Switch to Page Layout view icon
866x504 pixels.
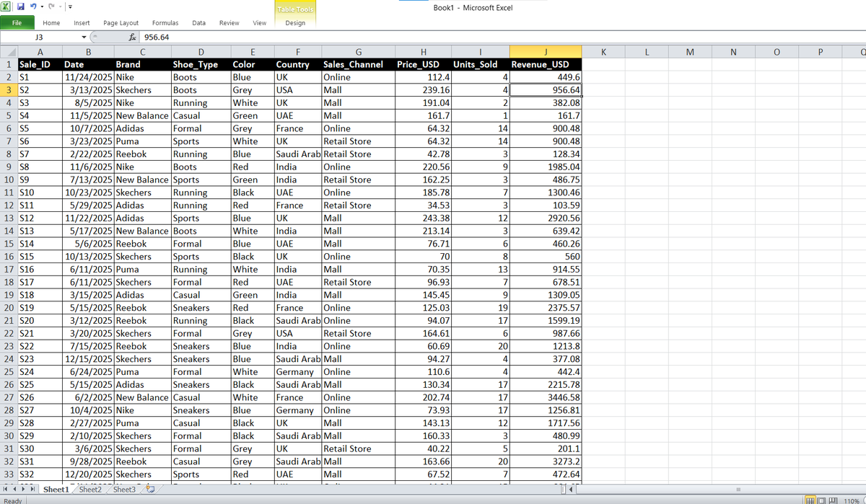pyautogui.click(x=821, y=500)
